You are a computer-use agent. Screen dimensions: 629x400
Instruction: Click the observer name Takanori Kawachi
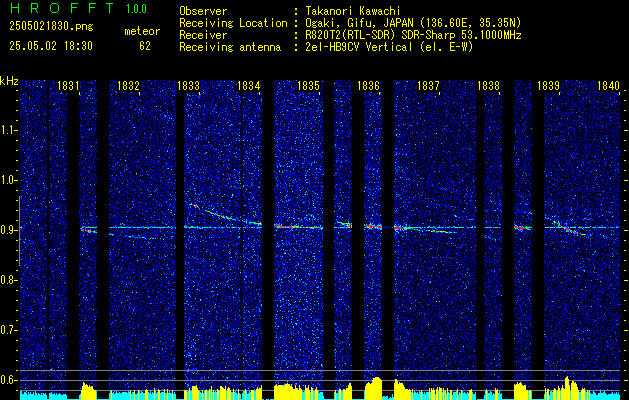click(353, 11)
